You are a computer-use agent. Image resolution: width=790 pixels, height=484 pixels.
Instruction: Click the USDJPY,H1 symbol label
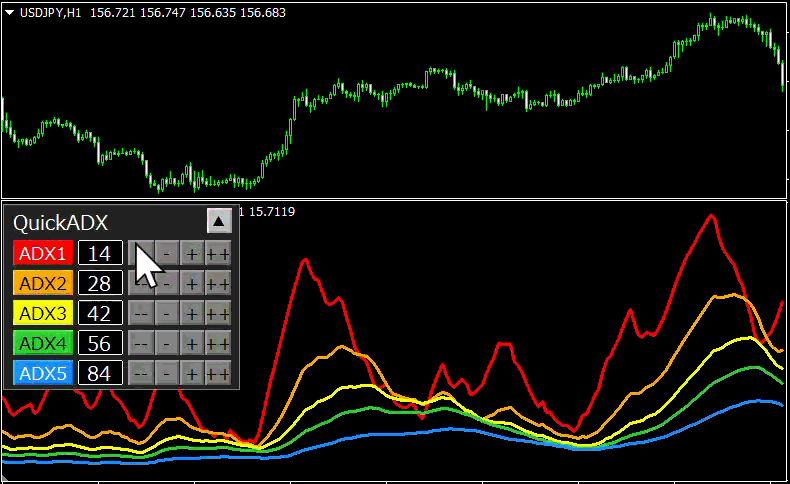pos(50,13)
